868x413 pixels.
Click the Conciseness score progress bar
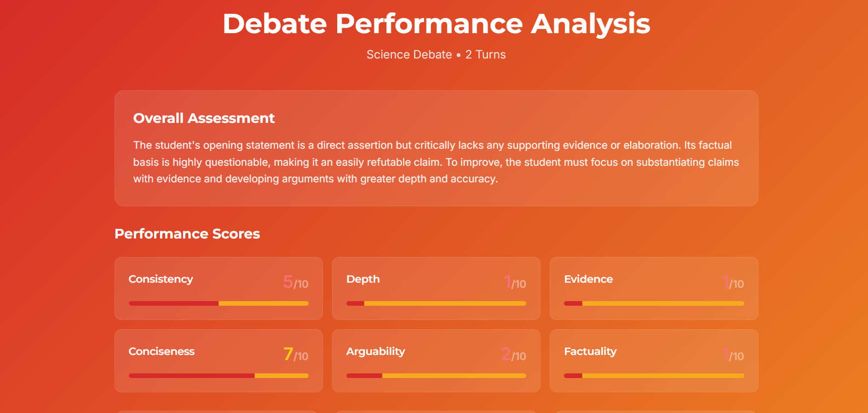[x=218, y=376]
